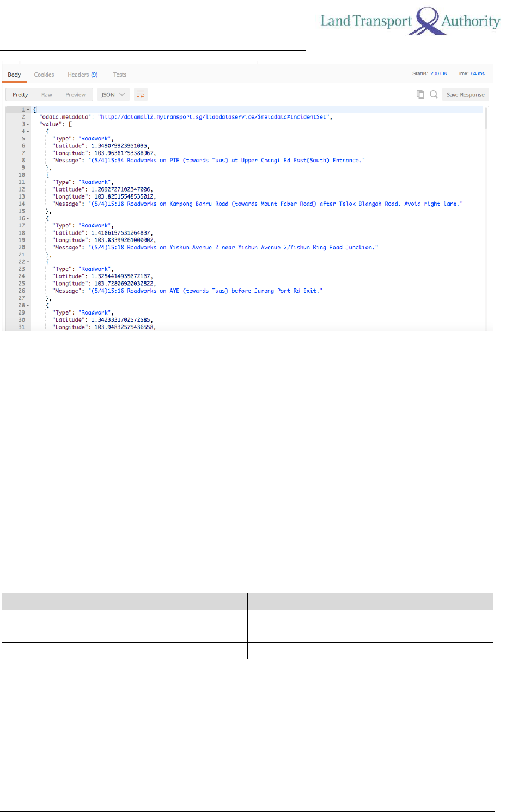Select the Raw view mode
The width and height of the screenshot is (506, 812).
47,95
